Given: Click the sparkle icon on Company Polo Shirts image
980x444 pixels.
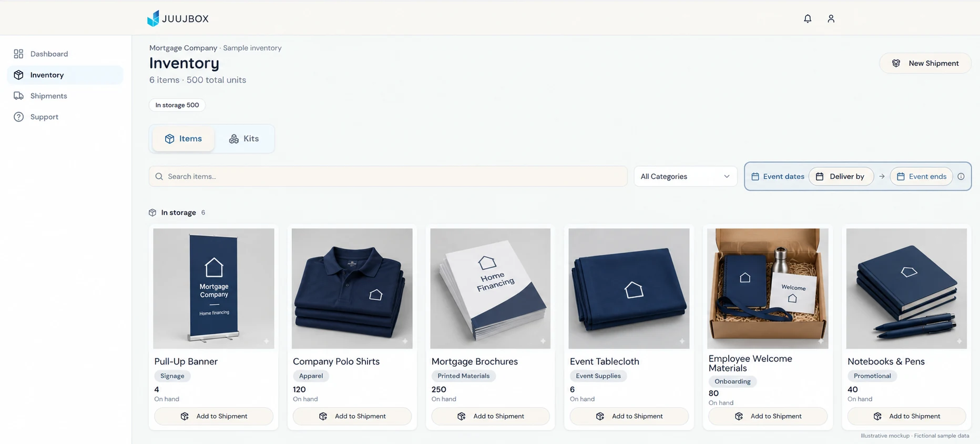Looking at the screenshot, I should 405,341.
